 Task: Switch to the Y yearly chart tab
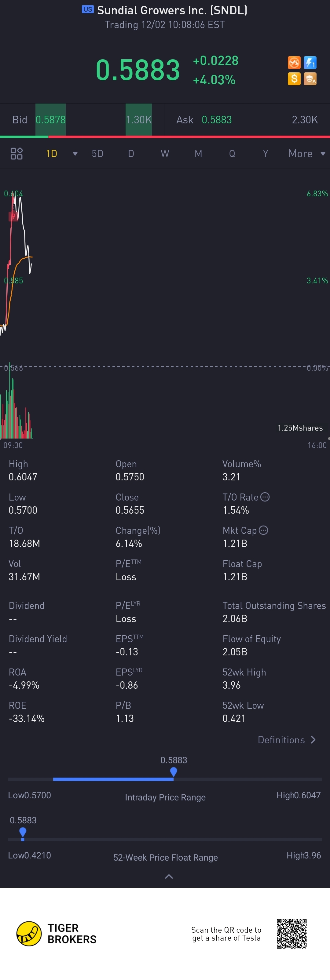[x=265, y=154]
